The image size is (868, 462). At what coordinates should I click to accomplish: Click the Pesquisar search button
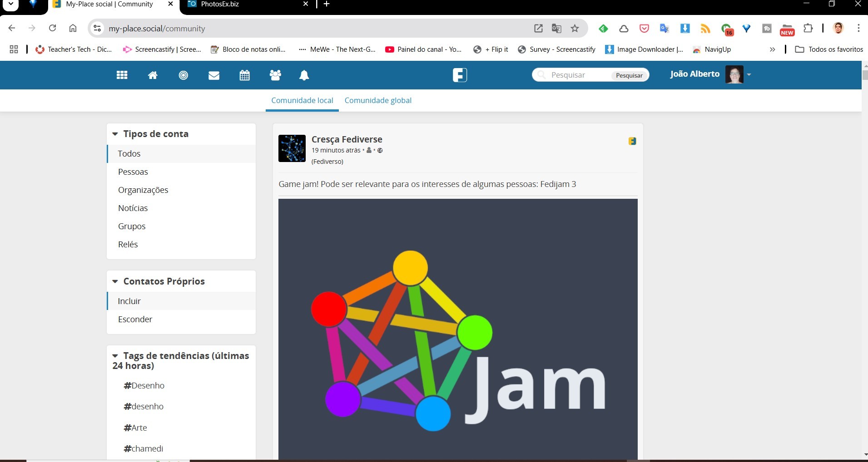[x=629, y=75]
